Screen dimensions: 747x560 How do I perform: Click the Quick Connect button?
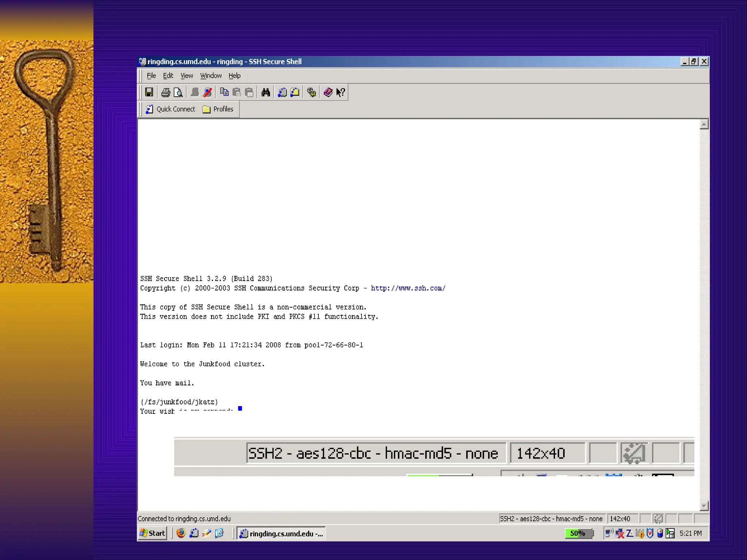click(x=170, y=109)
